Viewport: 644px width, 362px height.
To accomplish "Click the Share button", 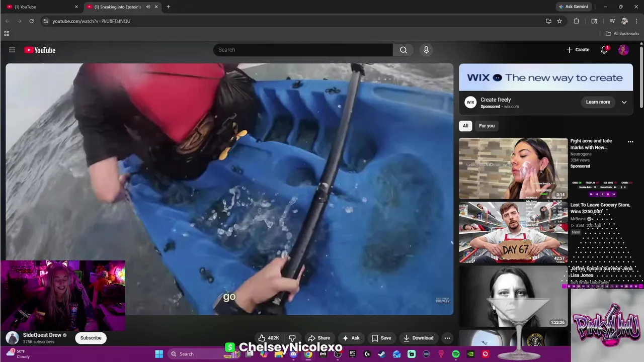I will (x=319, y=338).
